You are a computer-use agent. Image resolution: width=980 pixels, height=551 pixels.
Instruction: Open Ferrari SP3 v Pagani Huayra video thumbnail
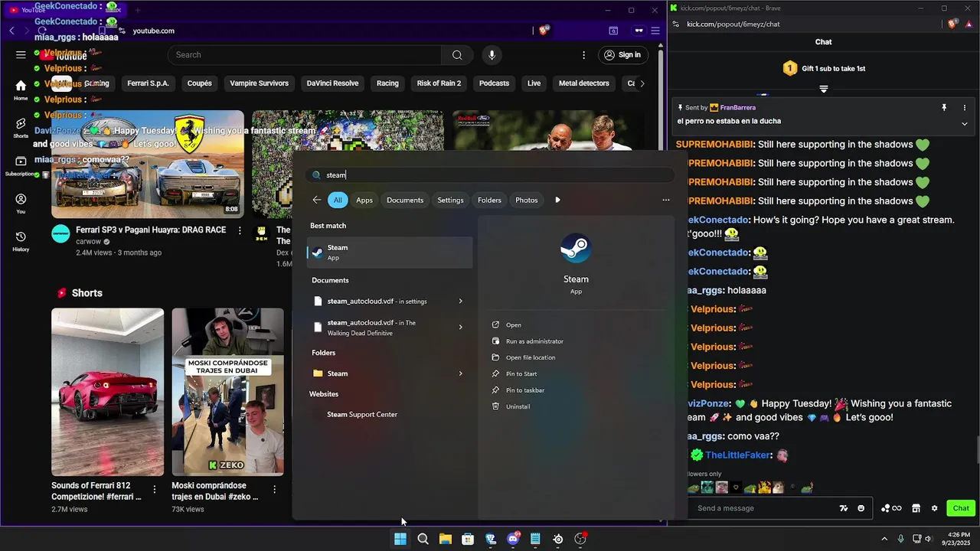click(x=148, y=164)
